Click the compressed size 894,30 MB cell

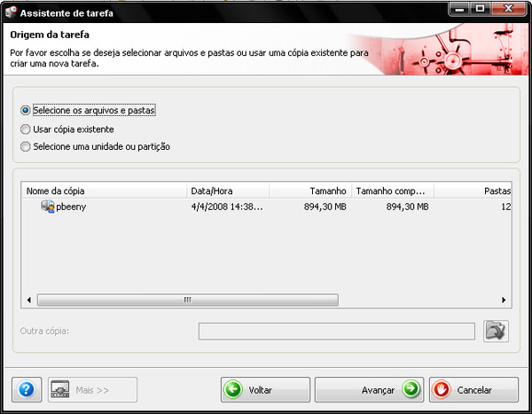tap(408, 207)
